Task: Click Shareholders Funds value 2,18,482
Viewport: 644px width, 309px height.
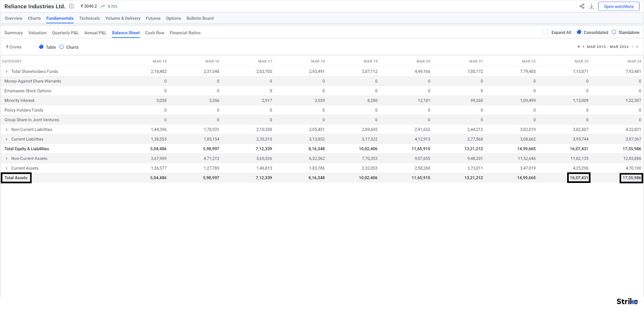Action: 159,71
